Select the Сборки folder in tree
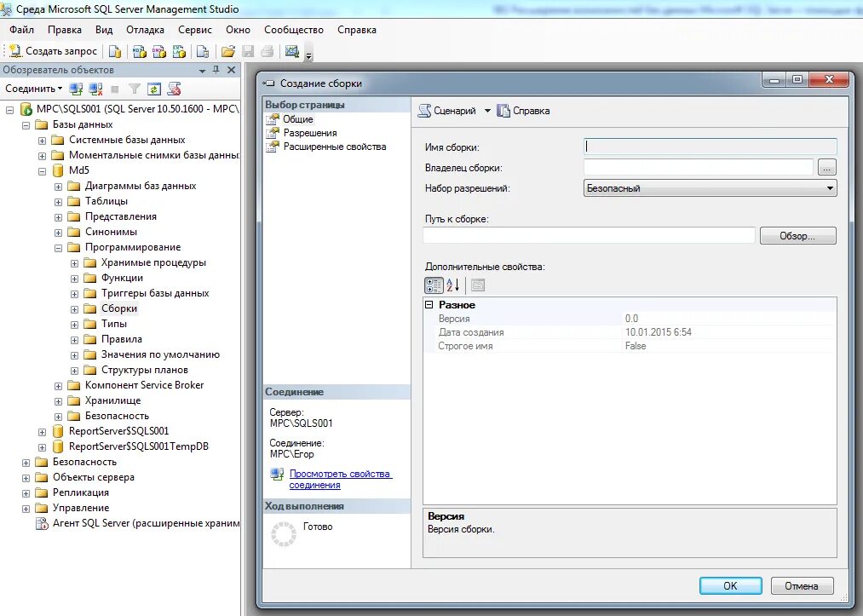Image resolution: width=863 pixels, height=616 pixels. point(119,308)
